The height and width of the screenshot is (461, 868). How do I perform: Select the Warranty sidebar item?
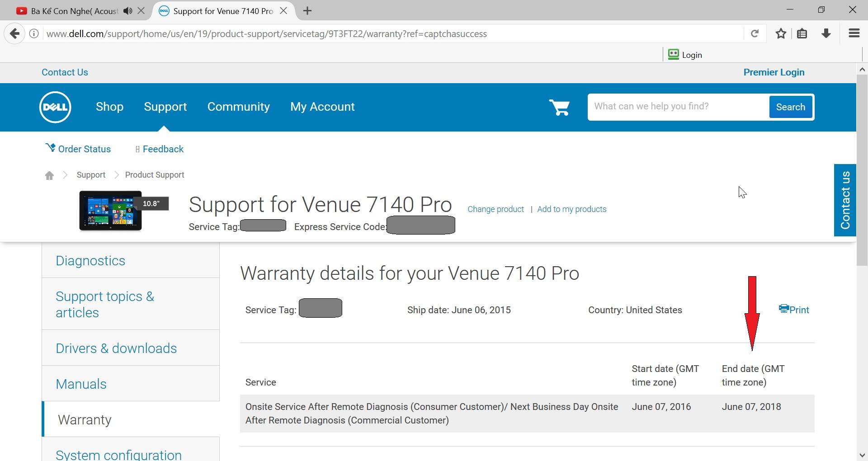tap(131, 419)
